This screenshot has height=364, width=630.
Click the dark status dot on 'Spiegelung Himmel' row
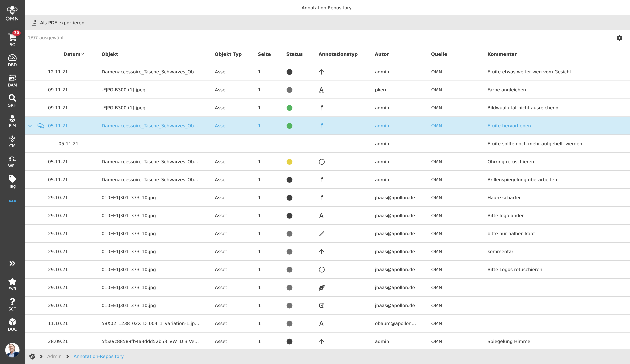coord(289,341)
